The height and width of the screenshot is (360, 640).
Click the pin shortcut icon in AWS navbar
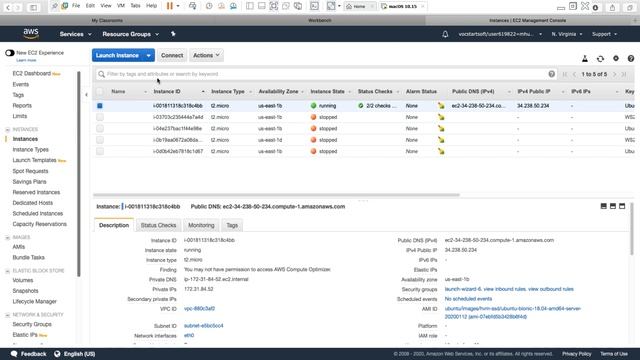(173, 34)
